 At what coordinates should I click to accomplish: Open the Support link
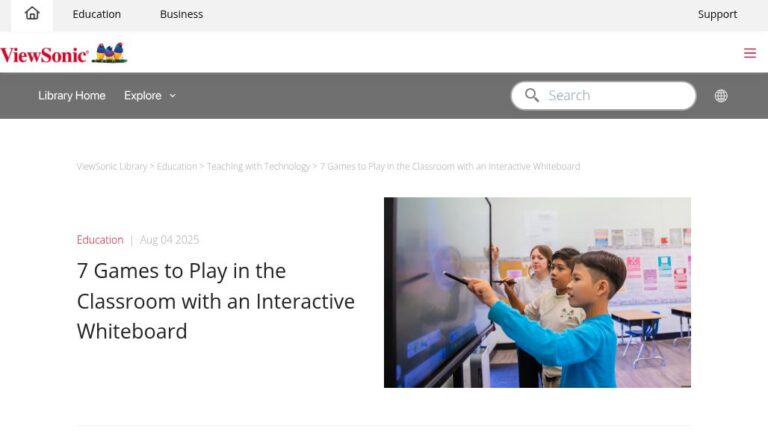coord(717,14)
